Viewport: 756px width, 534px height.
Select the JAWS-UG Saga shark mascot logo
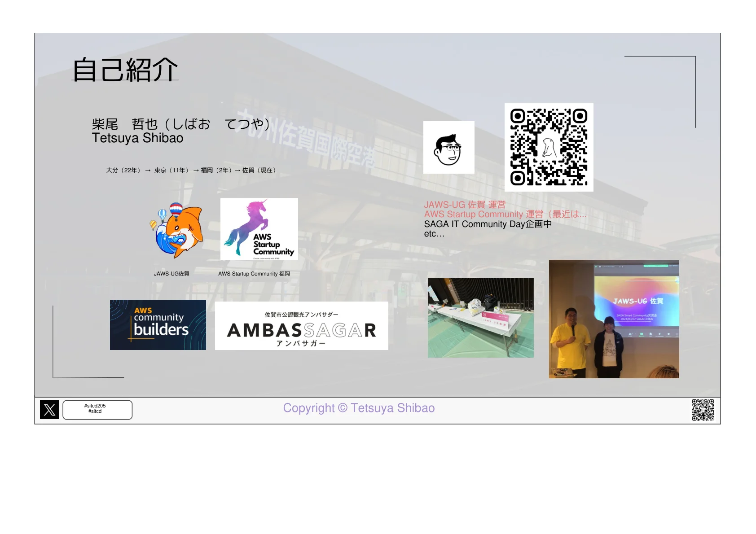(x=176, y=230)
